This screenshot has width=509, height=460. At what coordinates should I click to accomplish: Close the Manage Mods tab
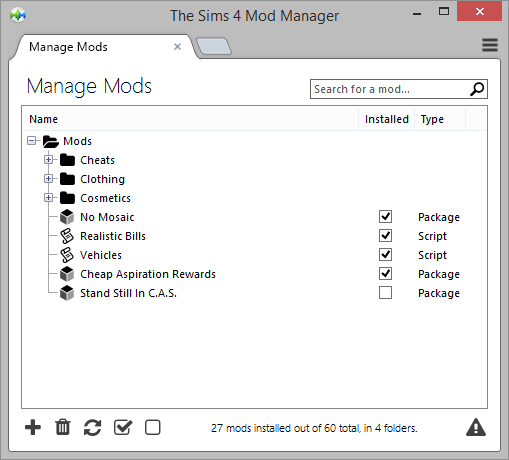177,47
